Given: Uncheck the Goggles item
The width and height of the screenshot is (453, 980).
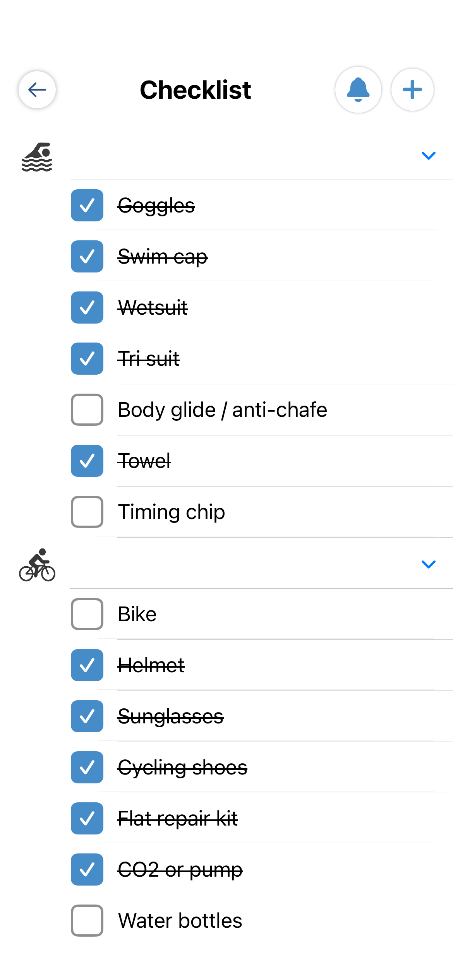Looking at the screenshot, I should (87, 206).
